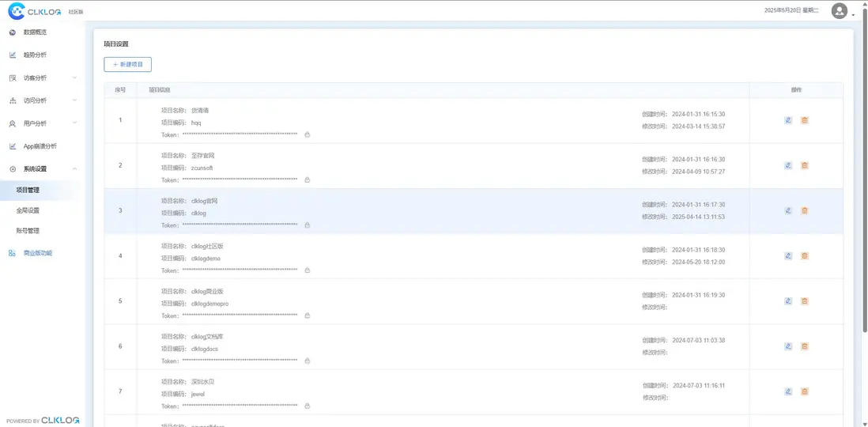Click the 新建项目 button
This screenshot has width=868, height=427.
pos(127,64)
